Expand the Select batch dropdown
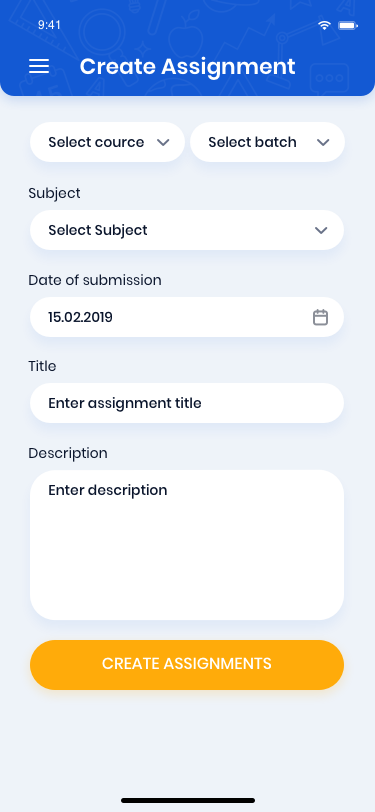 [x=267, y=142]
